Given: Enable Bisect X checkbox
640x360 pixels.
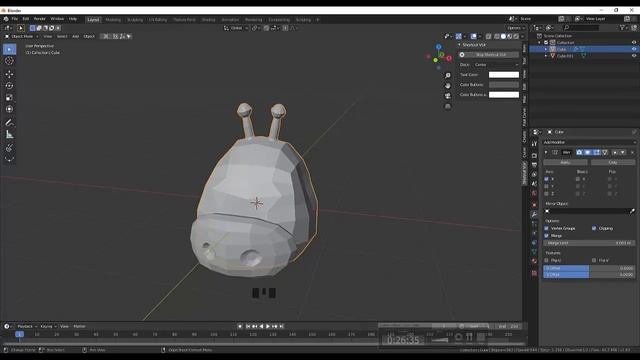Looking at the screenshot, I should [x=578, y=179].
